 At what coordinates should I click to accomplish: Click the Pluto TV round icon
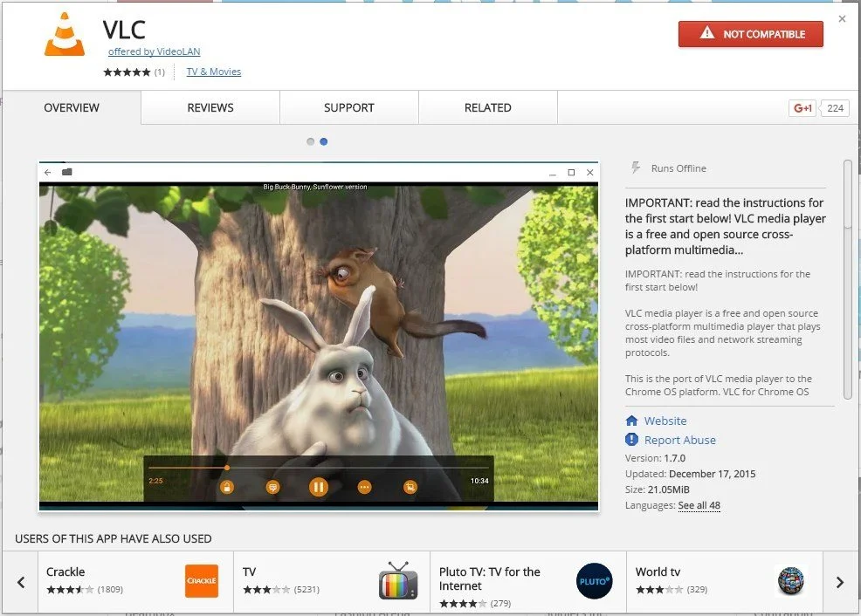594,581
